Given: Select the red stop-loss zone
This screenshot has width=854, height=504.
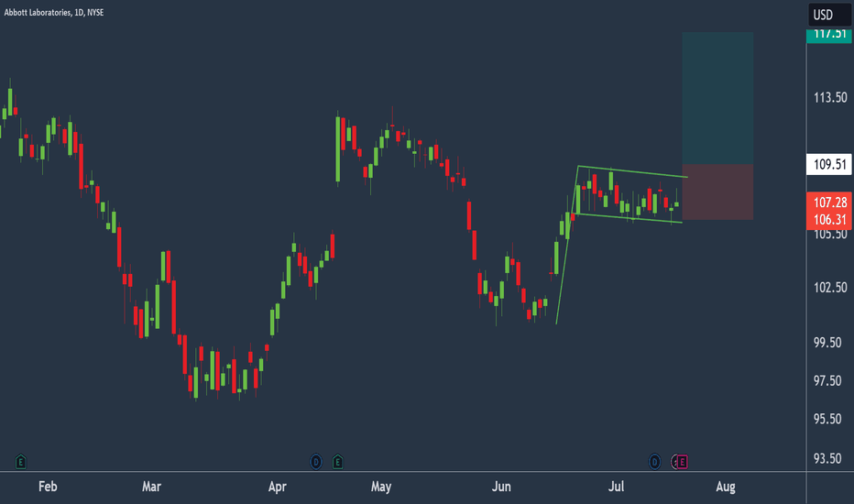Looking at the screenshot, I should pyautogui.click(x=717, y=192).
